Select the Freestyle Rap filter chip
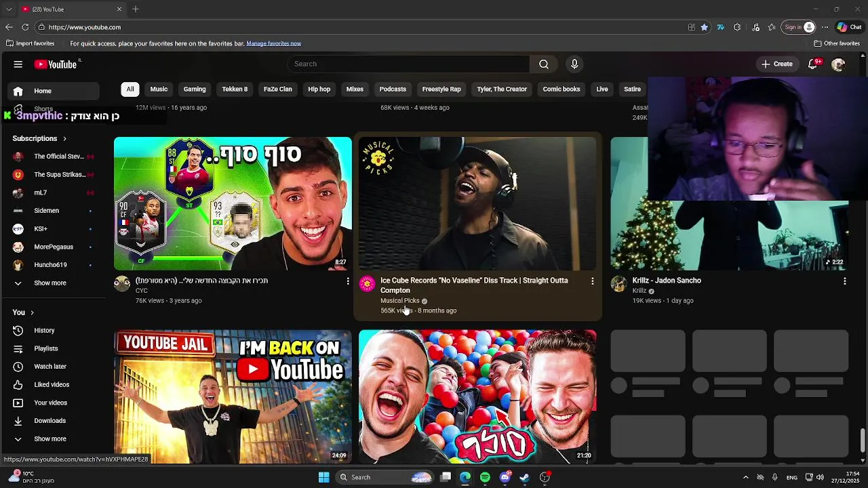 tap(441, 89)
